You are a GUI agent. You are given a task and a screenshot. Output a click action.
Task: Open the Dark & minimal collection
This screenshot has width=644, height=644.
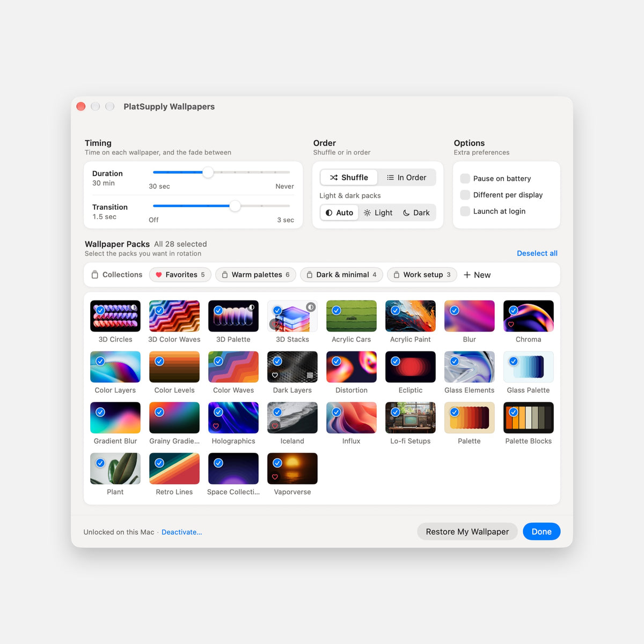(341, 275)
